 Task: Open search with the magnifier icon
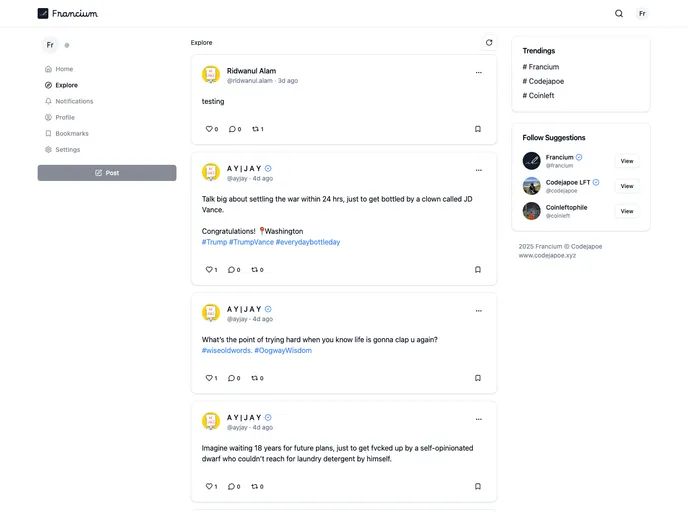[619, 14]
